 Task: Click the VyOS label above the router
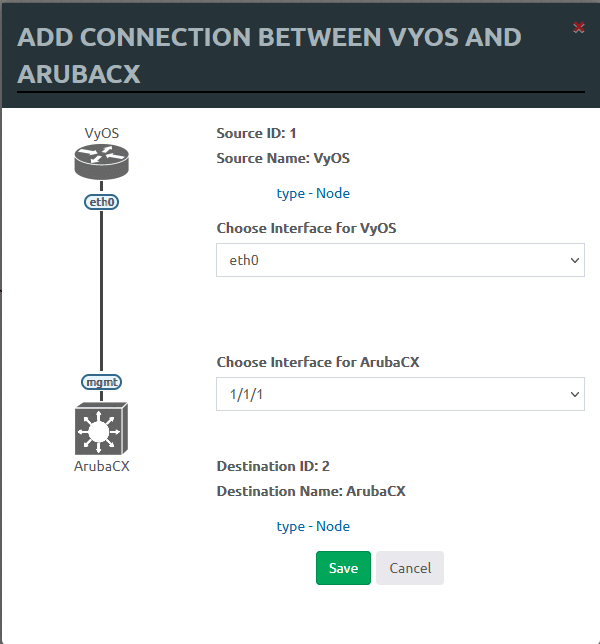click(102, 132)
